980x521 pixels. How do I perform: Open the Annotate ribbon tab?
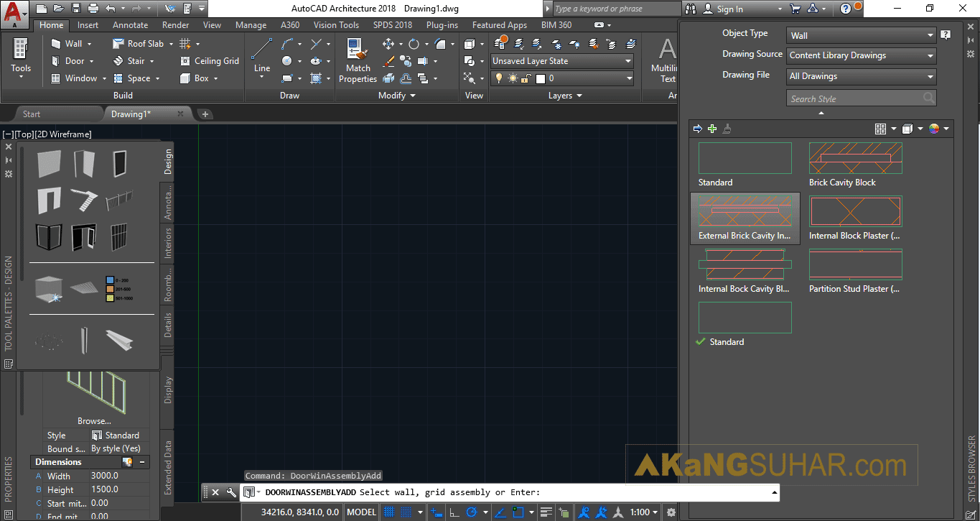[131, 25]
